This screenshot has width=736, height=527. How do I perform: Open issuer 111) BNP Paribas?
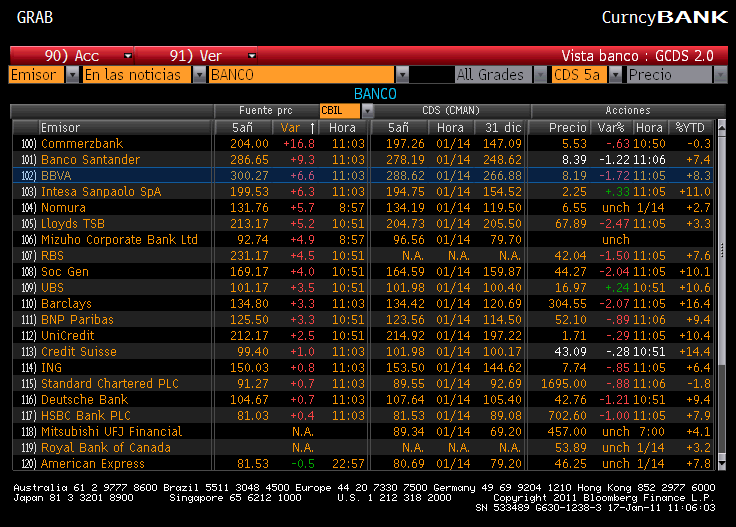77,320
